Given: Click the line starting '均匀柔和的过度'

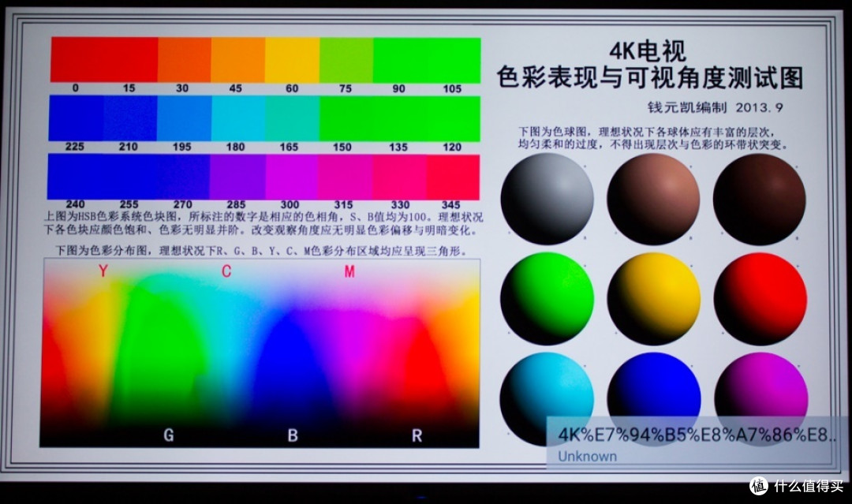Looking at the screenshot, I should (x=652, y=144).
